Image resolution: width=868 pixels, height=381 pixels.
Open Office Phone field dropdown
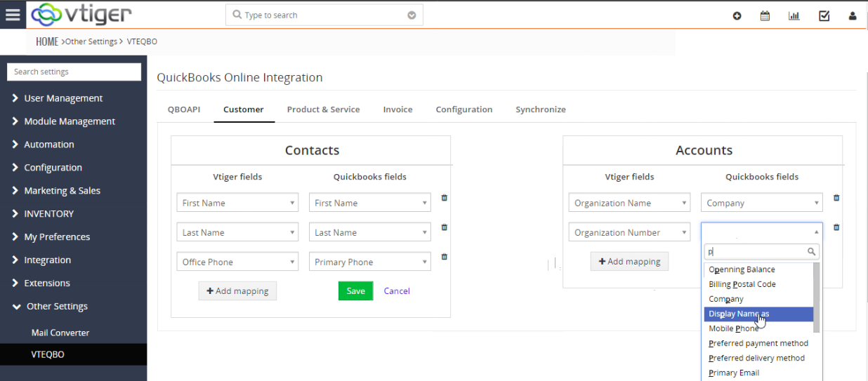point(237,262)
